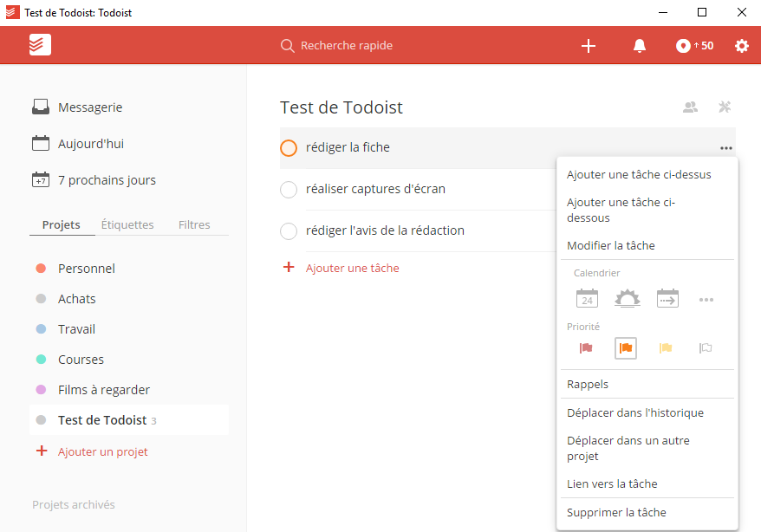Postpone task with the calendar arrow icon

pos(667,298)
